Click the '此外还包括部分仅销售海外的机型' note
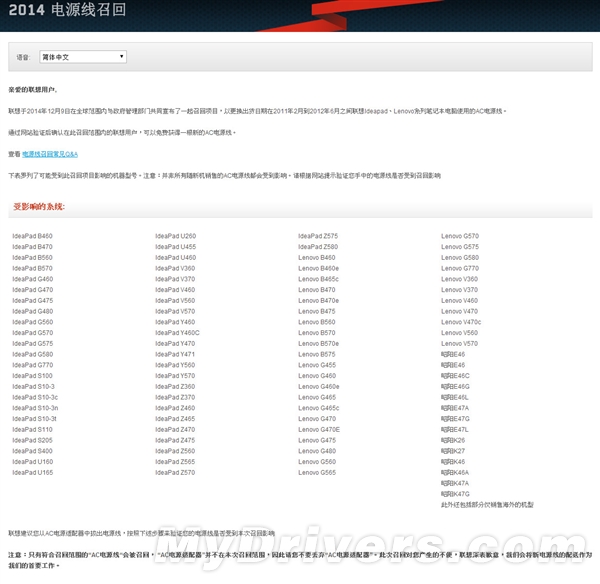Image resolution: width=600 pixels, height=584 pixels. 487,505
